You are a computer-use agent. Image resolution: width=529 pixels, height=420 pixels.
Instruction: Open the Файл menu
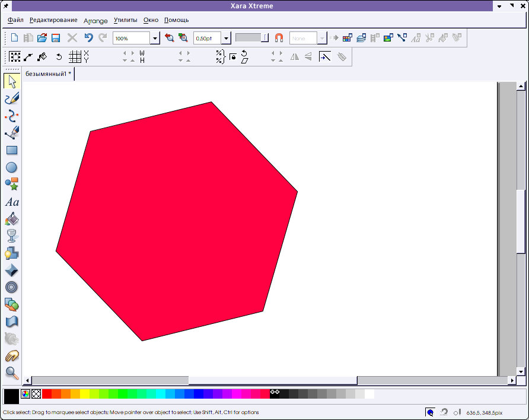click(x=15, y=20)
